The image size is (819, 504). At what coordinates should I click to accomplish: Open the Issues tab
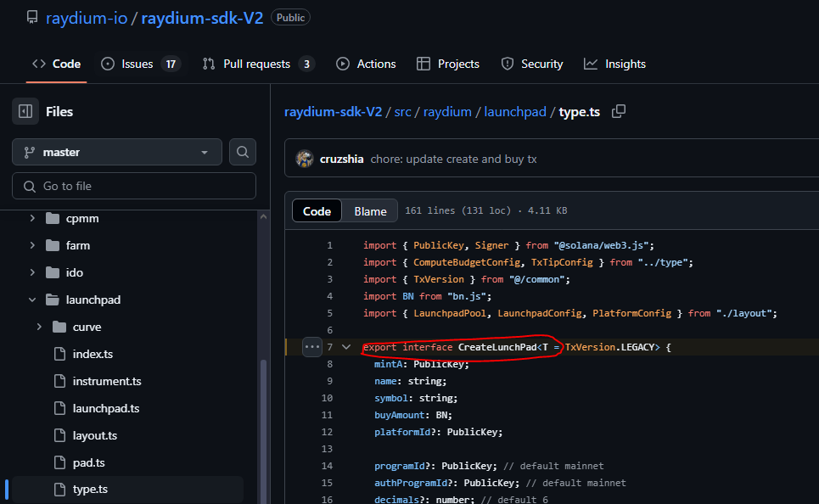[x=141, y=64]
